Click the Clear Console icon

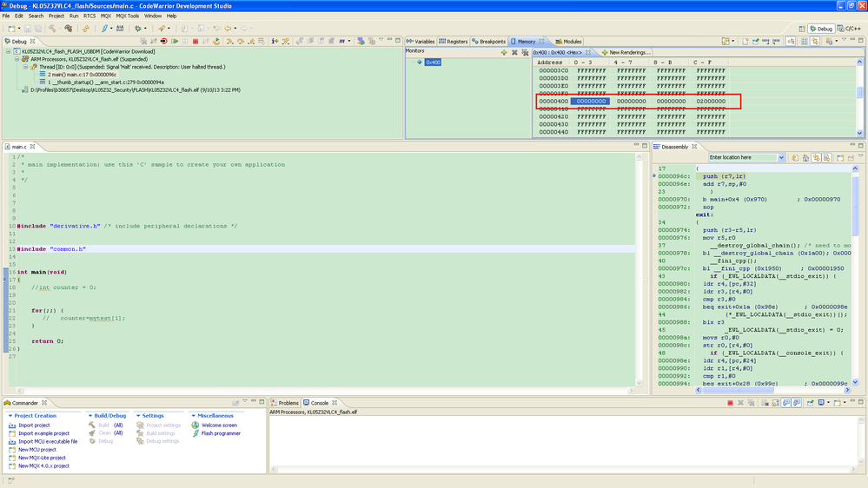[x=765, y=403]
